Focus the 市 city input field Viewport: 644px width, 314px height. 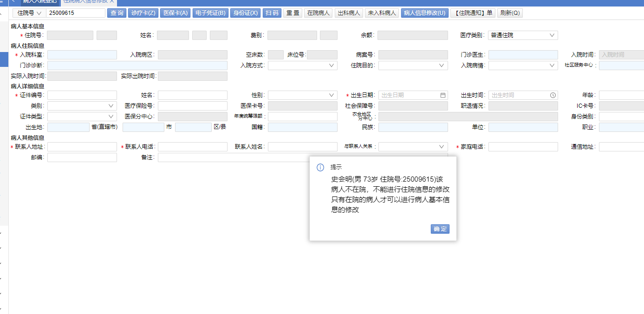143,127
